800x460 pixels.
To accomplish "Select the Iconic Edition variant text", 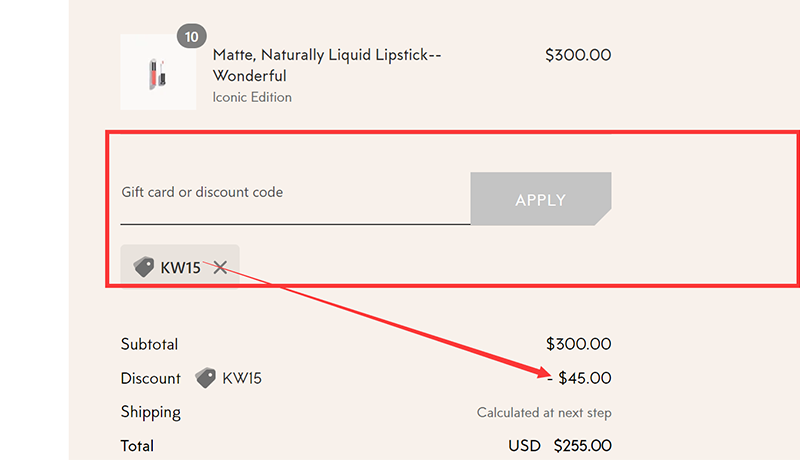I will tap(252, 97).
